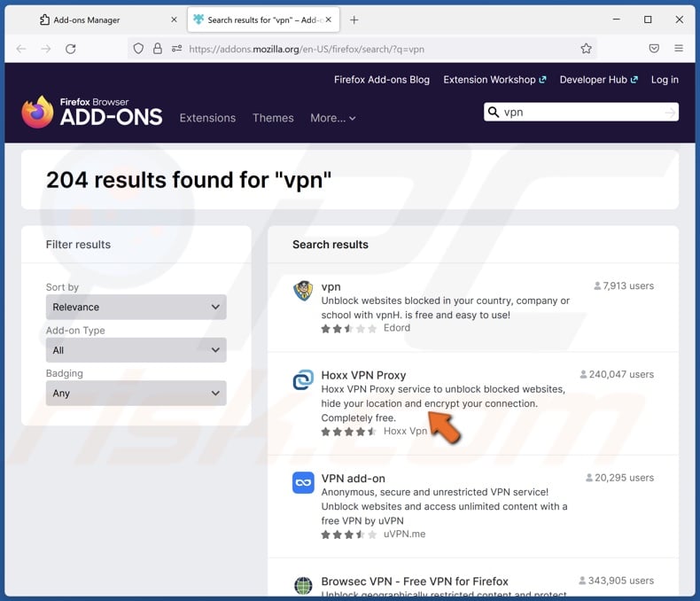Screen dimensions: 700x601
Task: Open Browsec VPN - Free VPN for Firefox
Action: pos(415,581)
